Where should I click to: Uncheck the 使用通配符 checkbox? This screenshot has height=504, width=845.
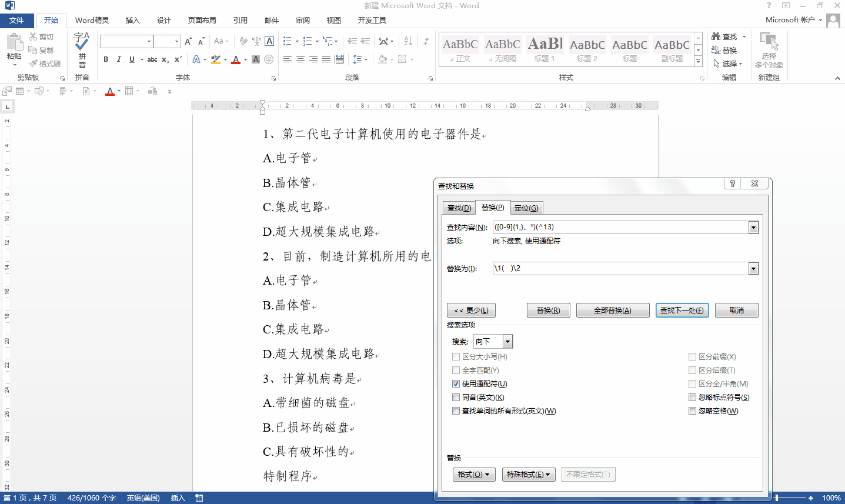456,384
